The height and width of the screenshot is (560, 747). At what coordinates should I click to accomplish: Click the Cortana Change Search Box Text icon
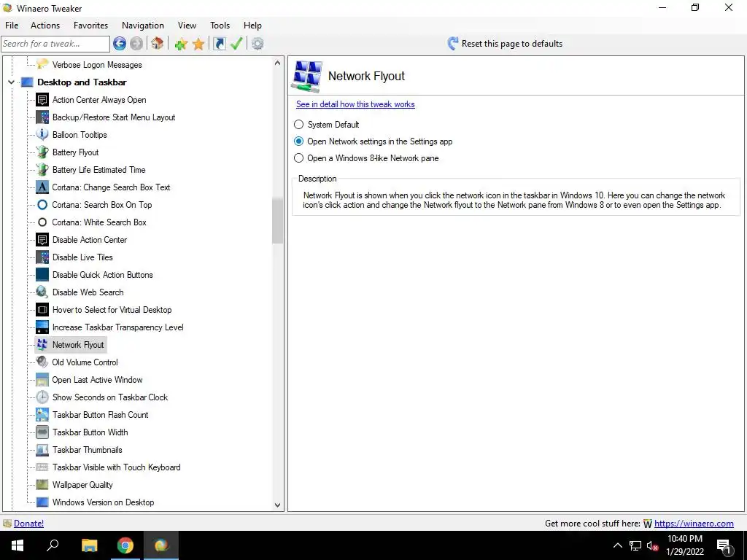(42, 187)
